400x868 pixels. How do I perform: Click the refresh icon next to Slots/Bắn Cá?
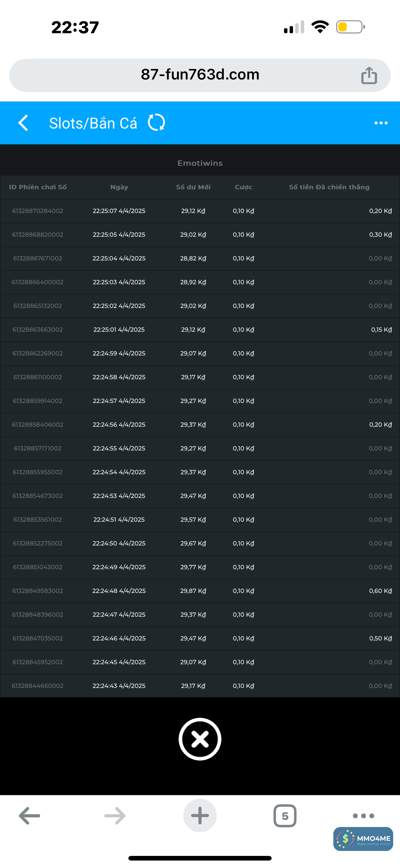pos(156,122)
